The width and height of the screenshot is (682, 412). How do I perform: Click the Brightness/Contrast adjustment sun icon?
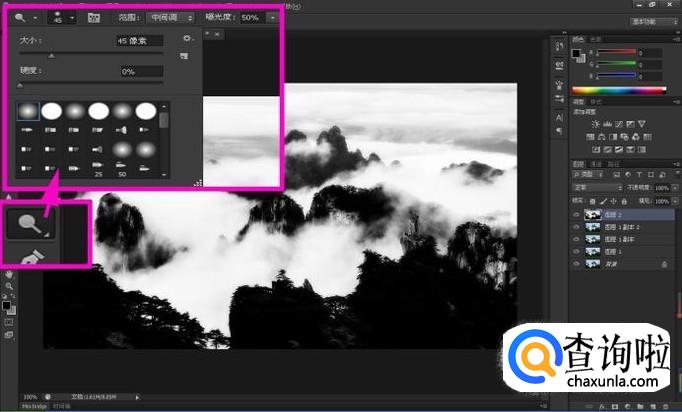595,124
